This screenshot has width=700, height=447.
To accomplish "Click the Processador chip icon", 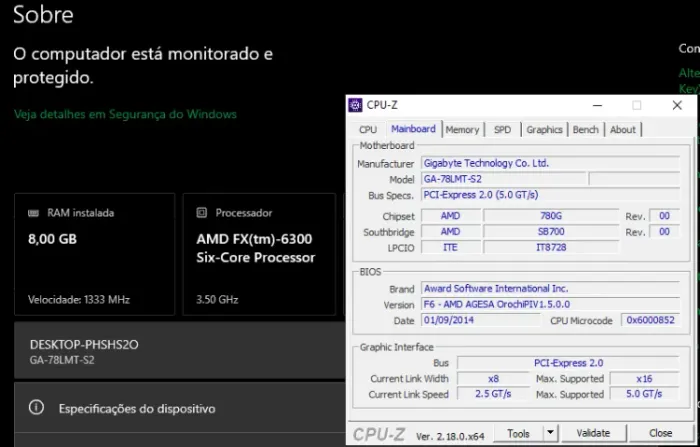I will 202,213.
